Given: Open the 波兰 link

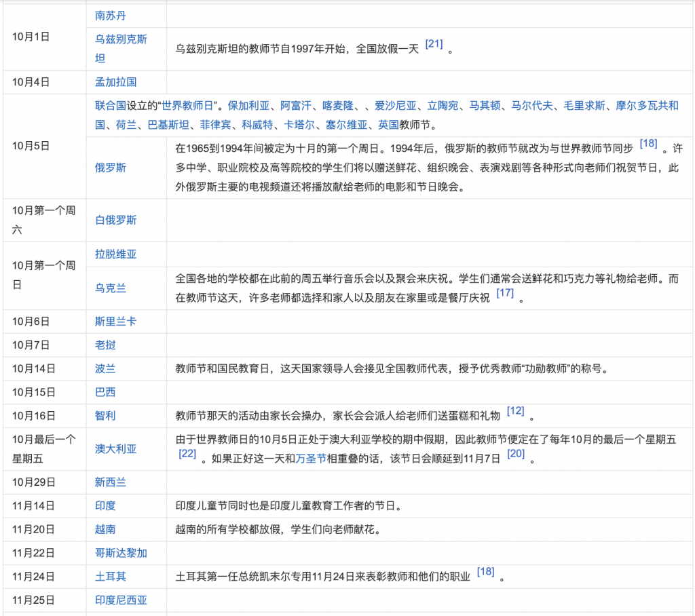Looking at the screenshot, I should pos(105,368).
